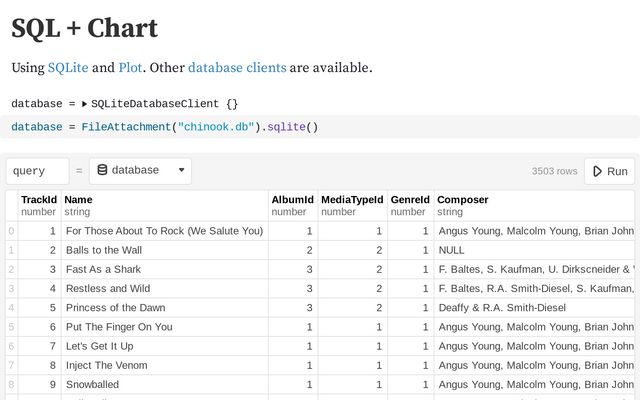
Task: Sort by TrackId column header
Action: point(39,200)
